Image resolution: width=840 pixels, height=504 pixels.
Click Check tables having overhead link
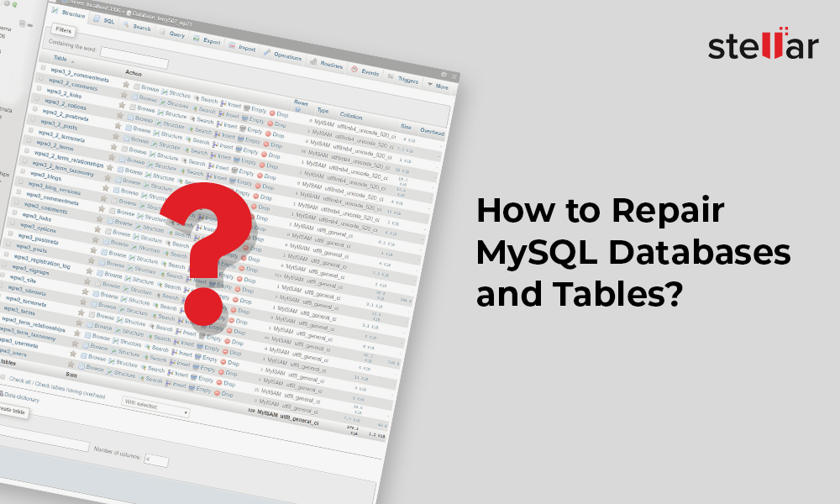tap(70, 391)
